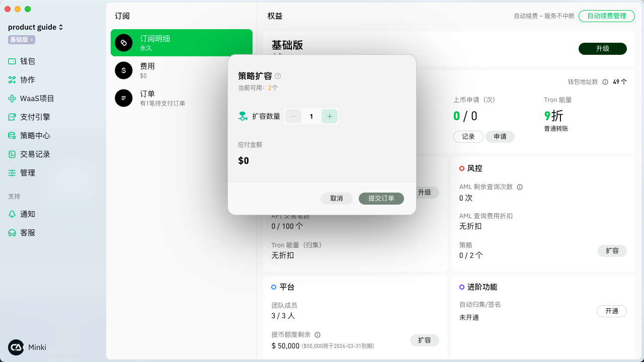Screen dimensions: 644x362
Task: Click the 交易记录 transaction records icon
Action: tap(12, 154)
